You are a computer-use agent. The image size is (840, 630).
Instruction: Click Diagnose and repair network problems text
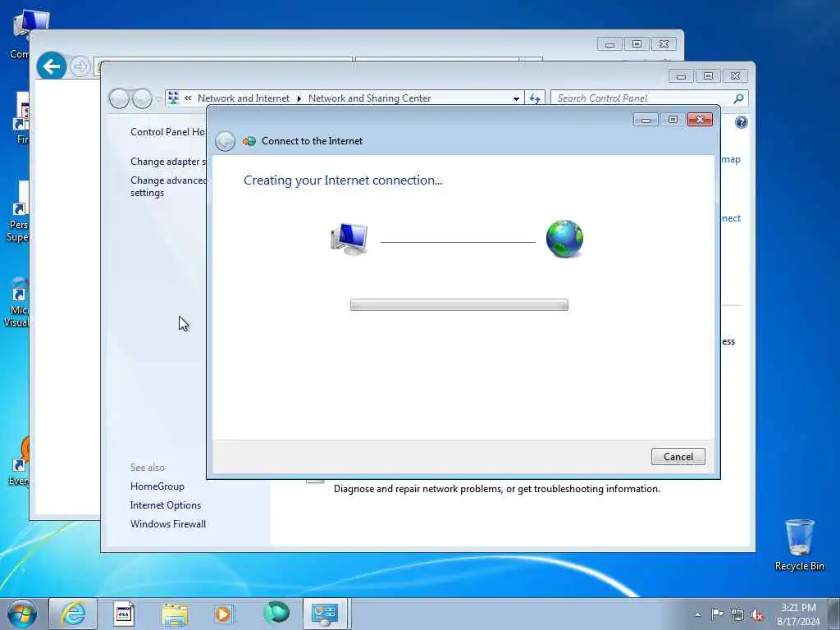pyautogui.click(x=496, y=489)
